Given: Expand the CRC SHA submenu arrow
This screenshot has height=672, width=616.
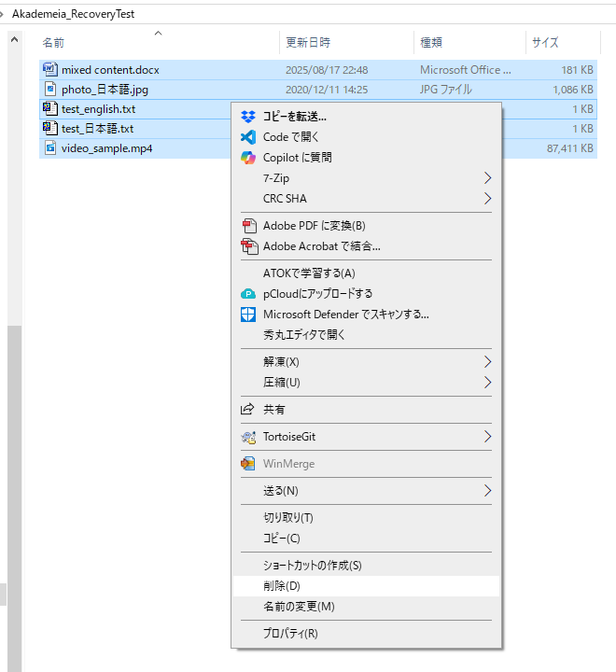Looking at the screenshot, I should (487, 199).
